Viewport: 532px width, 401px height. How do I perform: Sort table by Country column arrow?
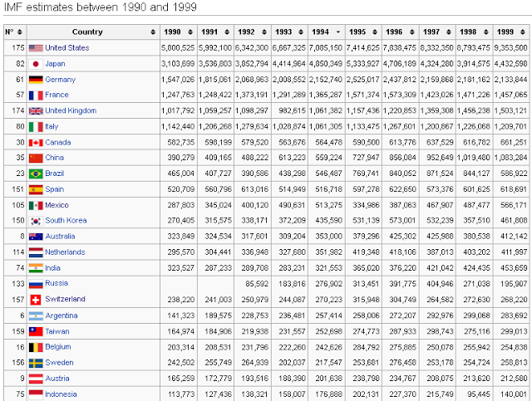(x=153, y=32)
